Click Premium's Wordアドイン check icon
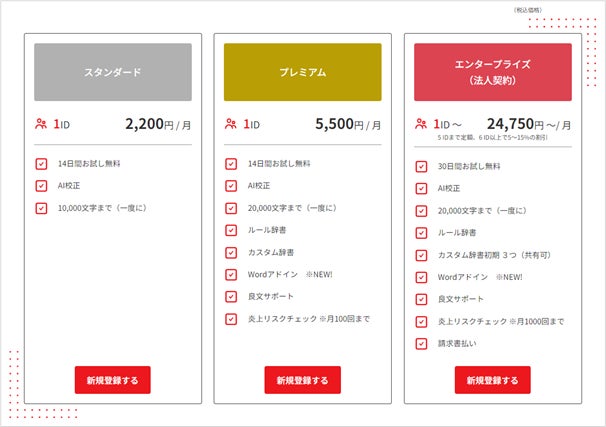The width and height of the screenshot is (606, 427). pos(231,275)
